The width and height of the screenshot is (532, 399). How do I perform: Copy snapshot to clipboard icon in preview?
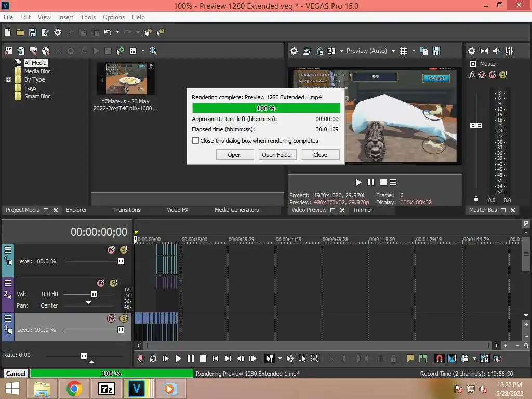[x=424, y=51]
